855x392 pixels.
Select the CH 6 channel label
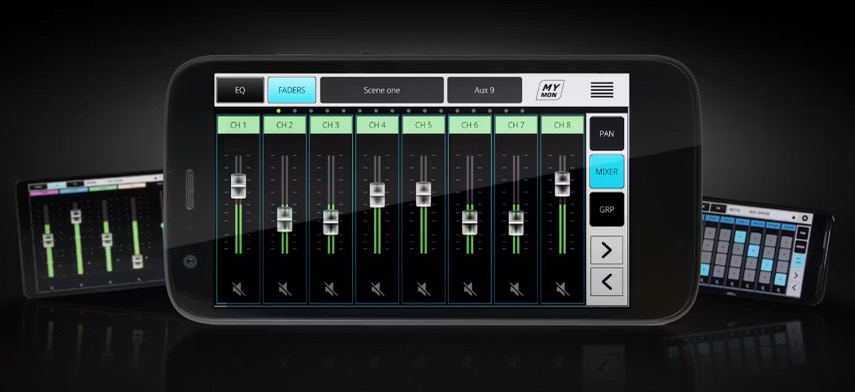point(469,125)
